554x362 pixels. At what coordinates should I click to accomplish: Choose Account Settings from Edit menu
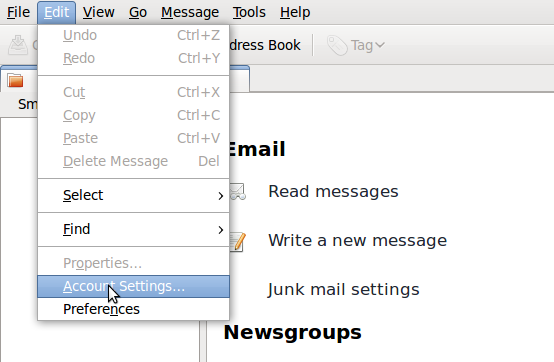tap(134, 286)
